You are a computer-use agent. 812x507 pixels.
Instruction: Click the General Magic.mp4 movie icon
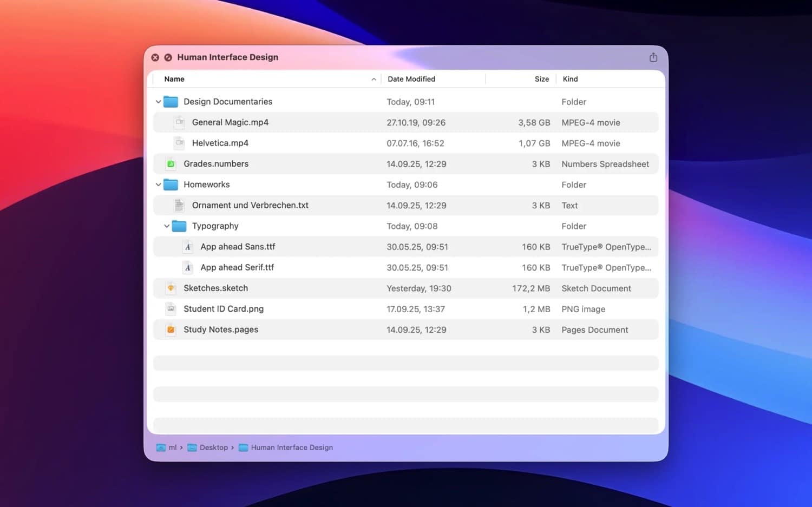coord(179,122)
